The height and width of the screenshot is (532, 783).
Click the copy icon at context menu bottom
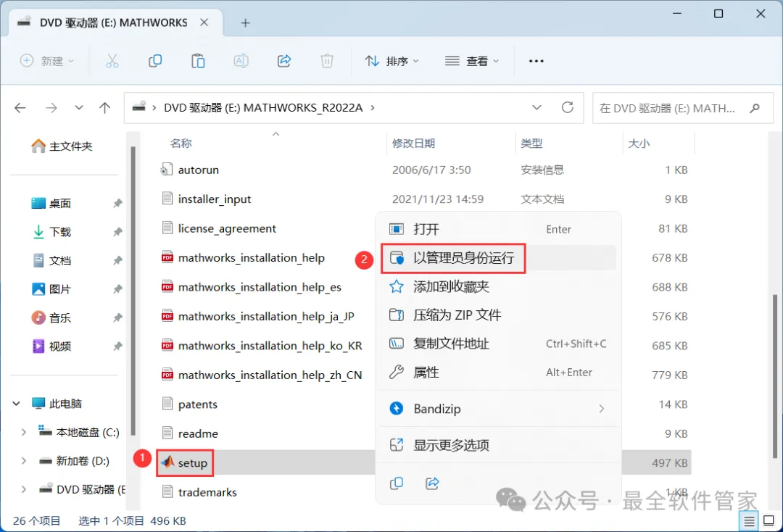coord(397,483)
